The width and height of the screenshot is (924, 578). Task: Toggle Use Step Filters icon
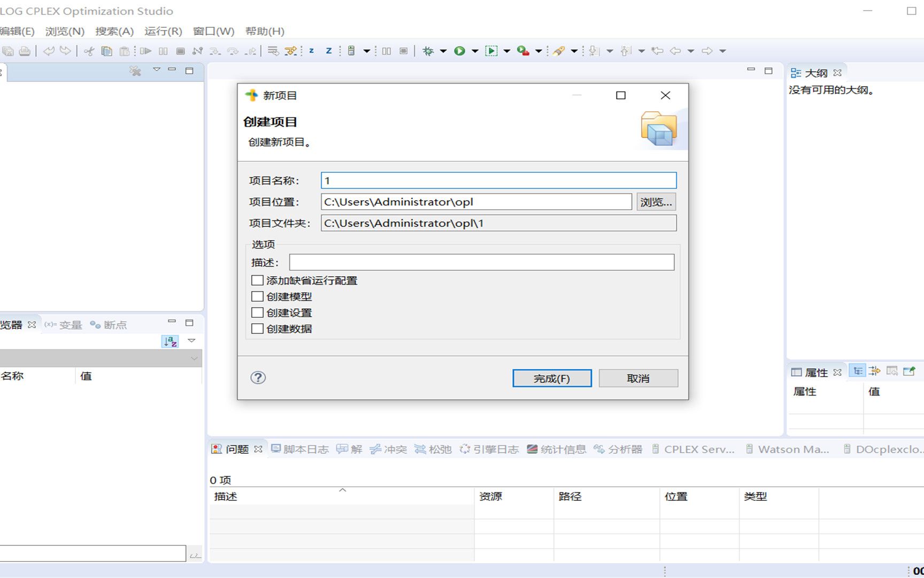click(x=290, y=51)
